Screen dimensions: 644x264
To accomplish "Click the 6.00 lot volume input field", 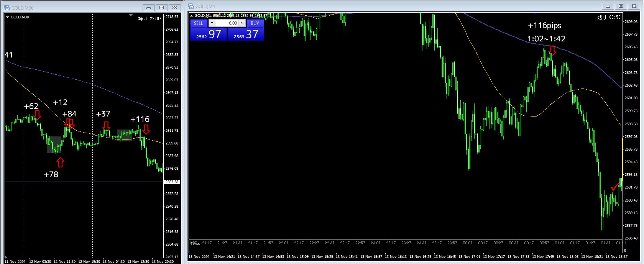I will 227,23.
